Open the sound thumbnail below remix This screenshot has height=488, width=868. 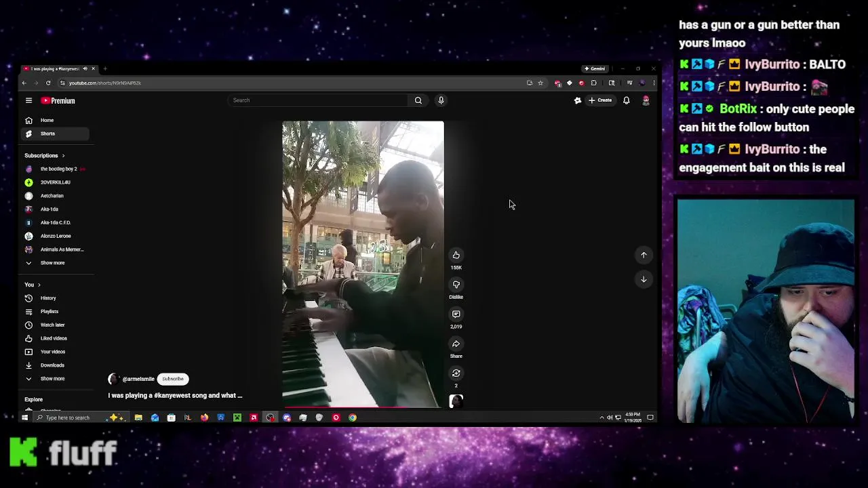coord(456,401)
